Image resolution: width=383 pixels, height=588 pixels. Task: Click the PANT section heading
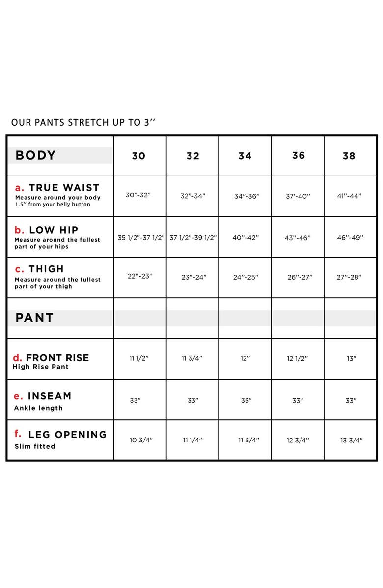coord(34,318)
